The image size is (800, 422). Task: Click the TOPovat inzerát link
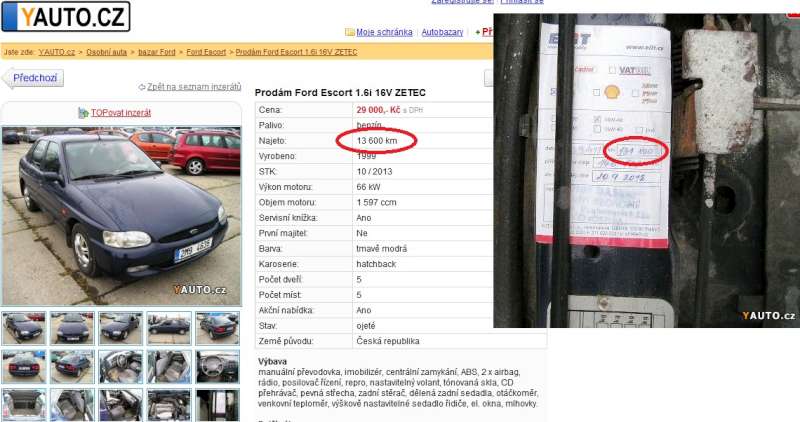click(121, 113)
